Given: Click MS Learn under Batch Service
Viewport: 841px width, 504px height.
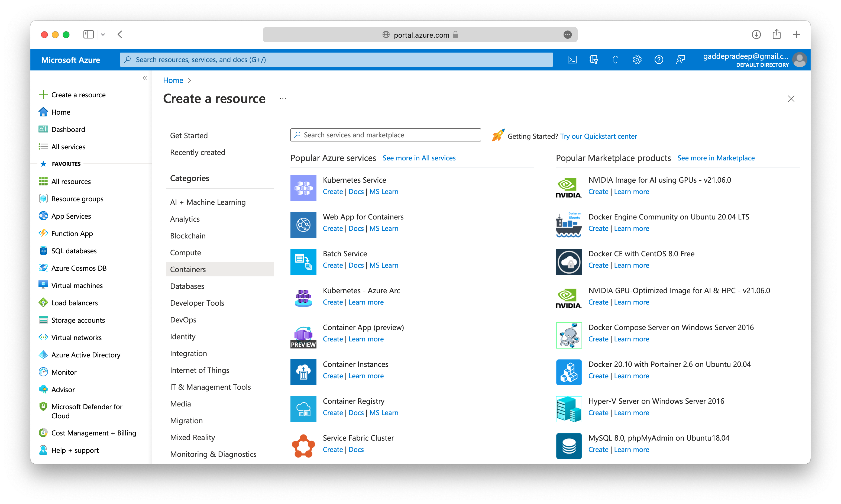Looking at the screenshot, I should (384, 265).
